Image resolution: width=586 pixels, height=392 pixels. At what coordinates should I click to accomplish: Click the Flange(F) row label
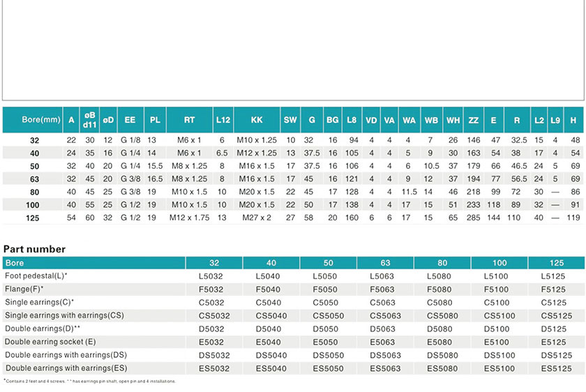pos(24,289)
